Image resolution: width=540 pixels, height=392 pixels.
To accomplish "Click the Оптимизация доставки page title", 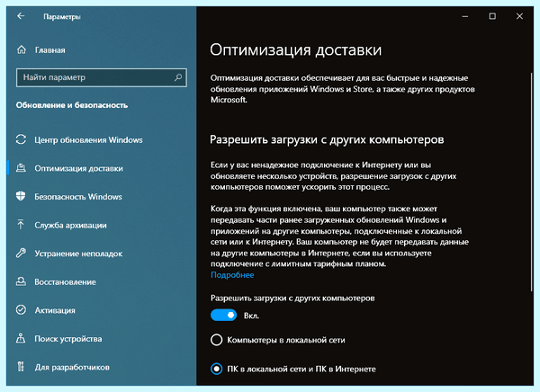I will click(296, 50).
